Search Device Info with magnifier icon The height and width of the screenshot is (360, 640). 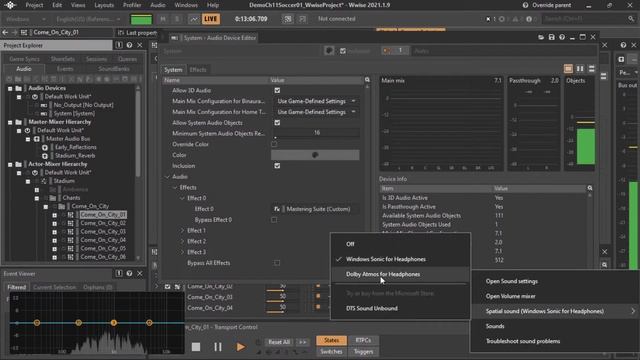(x=590, y=188)
